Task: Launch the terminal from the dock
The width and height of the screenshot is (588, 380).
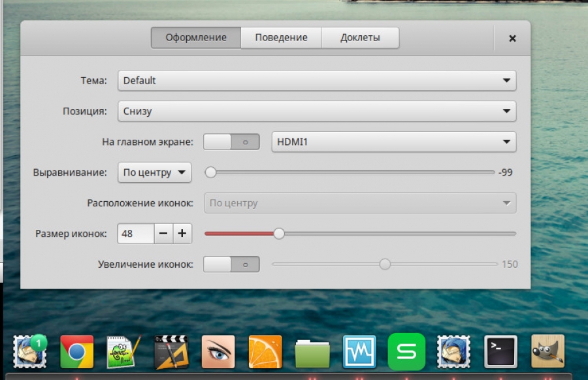Action: point(500,352)
